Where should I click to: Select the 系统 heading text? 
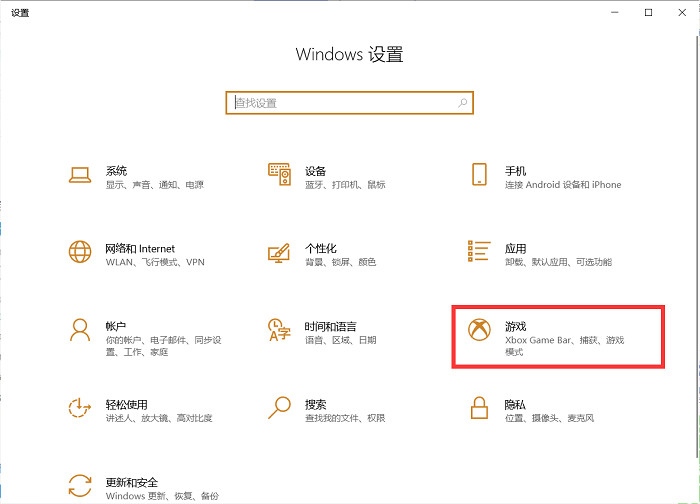coord(117,171)
